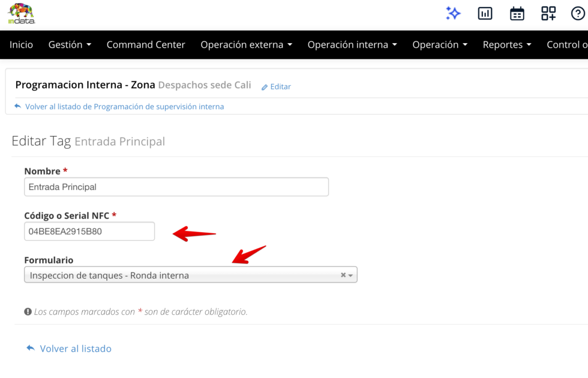Go to Inicio in the navigation bar

click(x=21, y=45)
